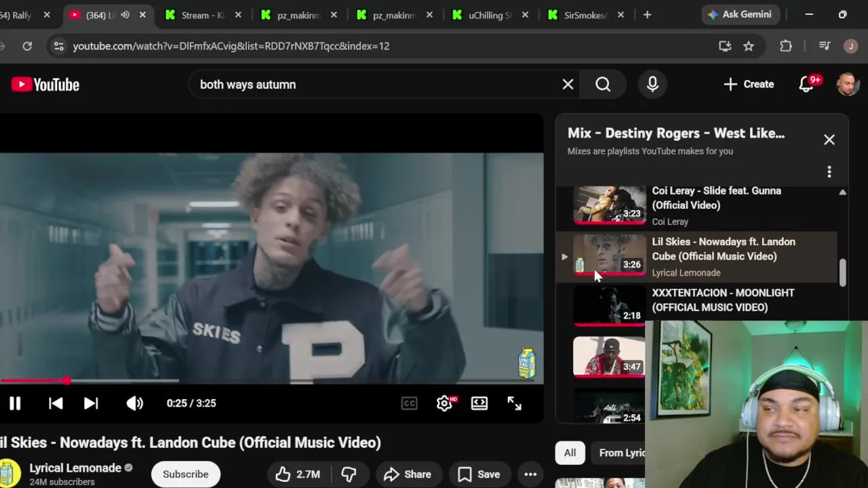Switch to theater mode

479,403
